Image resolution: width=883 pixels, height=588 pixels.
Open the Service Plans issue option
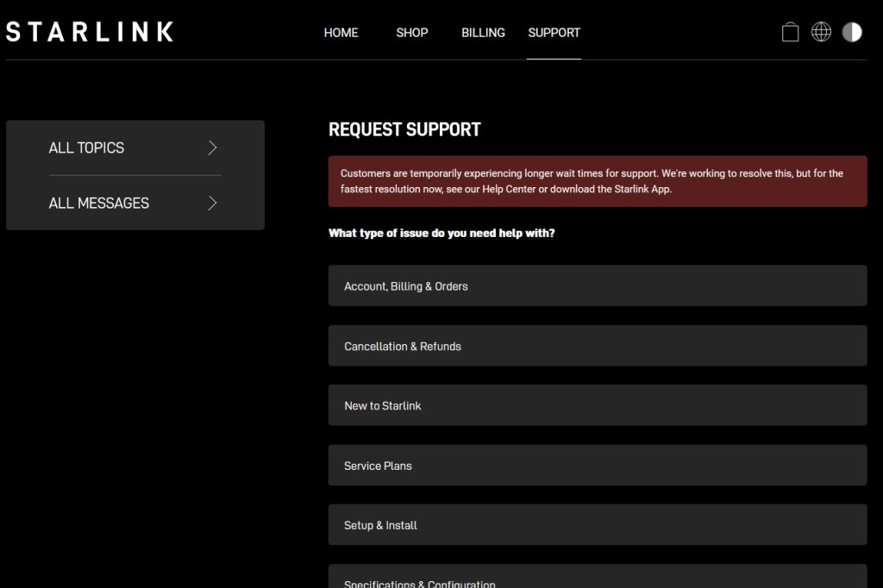[597, 466]
